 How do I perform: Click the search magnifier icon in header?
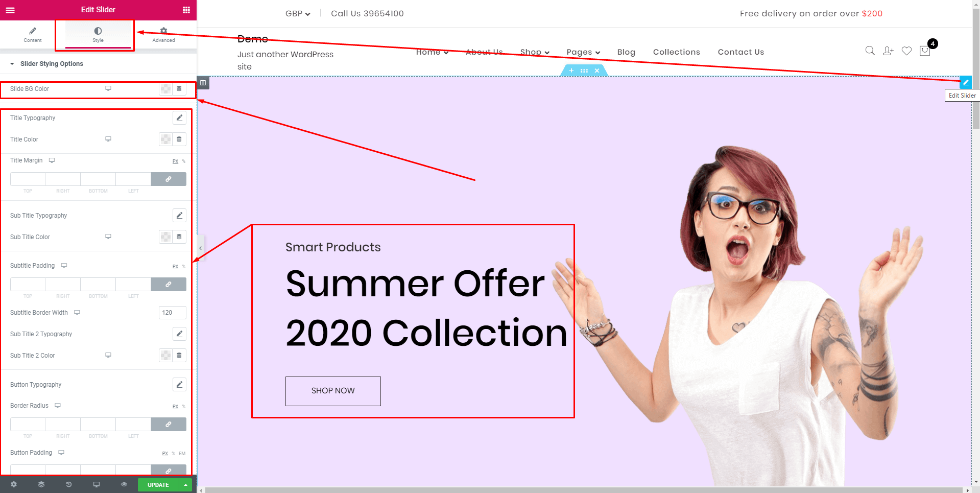pyautogui.click(x=870, y=51)
